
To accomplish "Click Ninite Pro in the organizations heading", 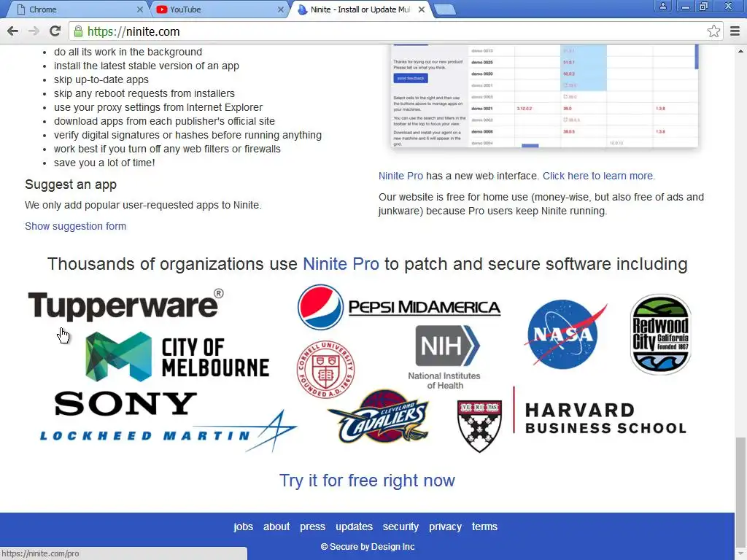I will pyautogui.click(x=341, y=264).
